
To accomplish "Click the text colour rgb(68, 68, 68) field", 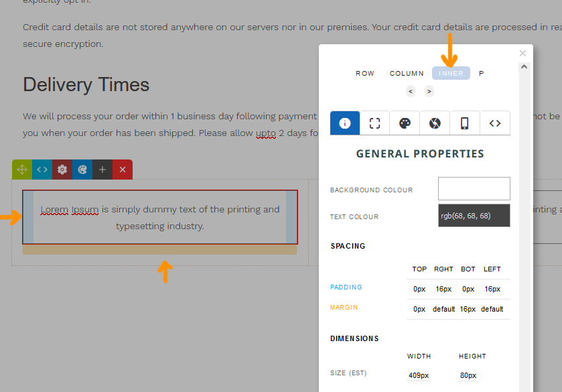I will [x=474, y=216].
